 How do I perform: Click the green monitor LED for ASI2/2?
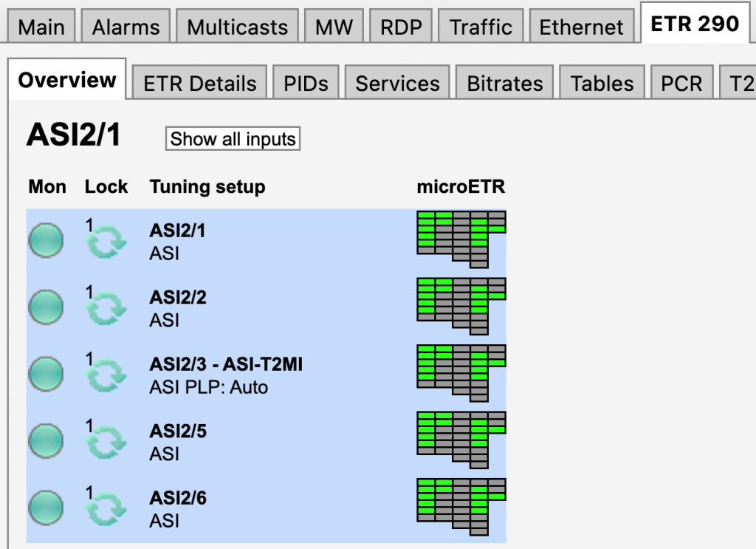[46, 308]
